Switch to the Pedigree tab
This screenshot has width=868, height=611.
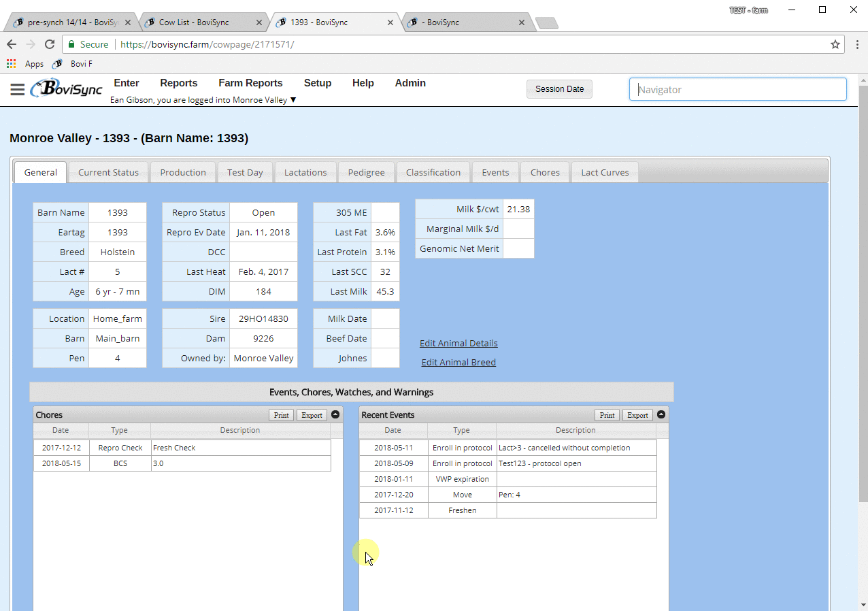click(x=366, y=172)
